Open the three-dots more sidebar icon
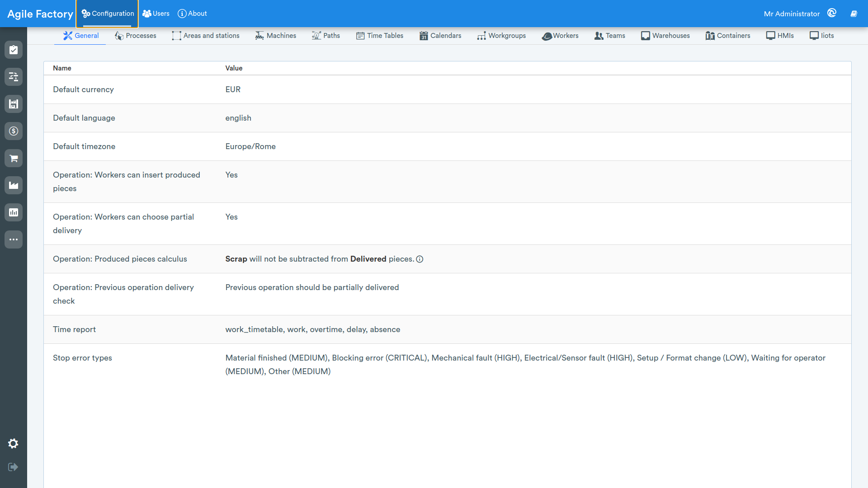868x488 pixels. 14,239
